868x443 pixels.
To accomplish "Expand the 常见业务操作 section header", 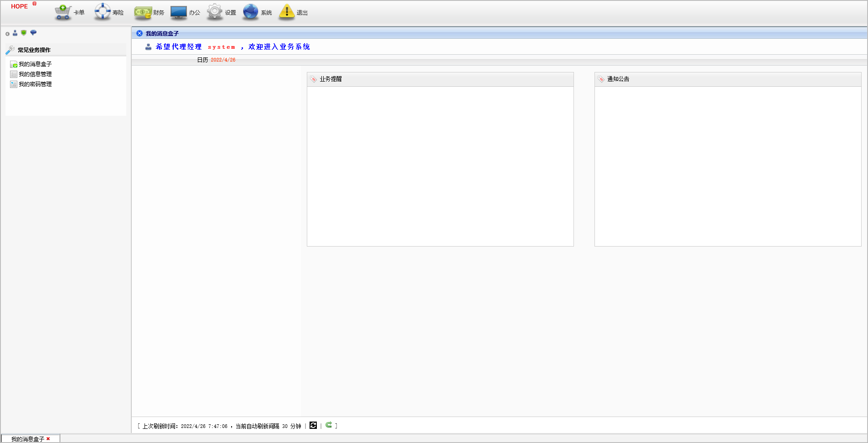I will pos(34,50).
